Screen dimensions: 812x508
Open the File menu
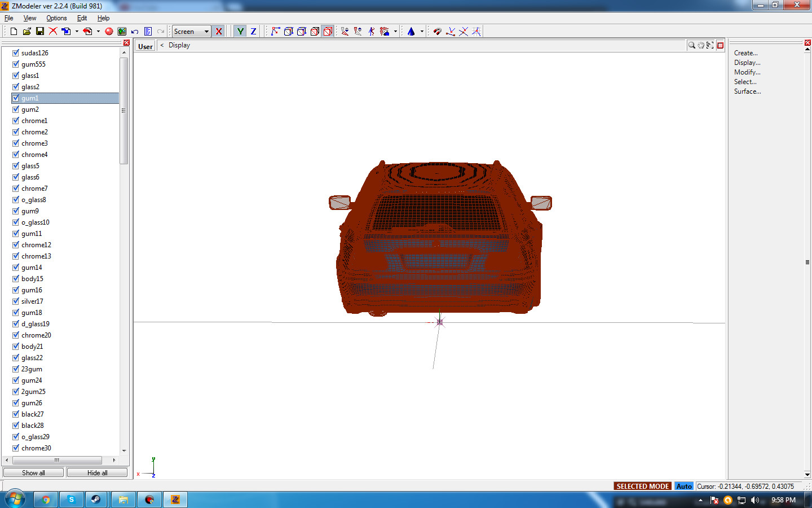pyautogui.click(x=9, y=18)
